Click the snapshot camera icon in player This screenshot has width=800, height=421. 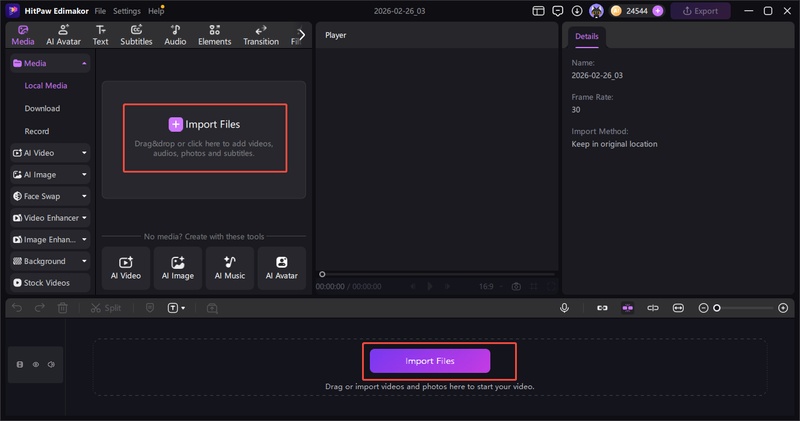(516, 286)
